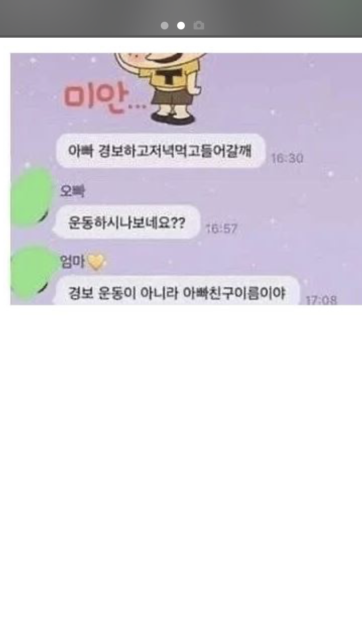The image size is (362, 644).
Task: Tap the sender name 엄마
Action: 72,262
